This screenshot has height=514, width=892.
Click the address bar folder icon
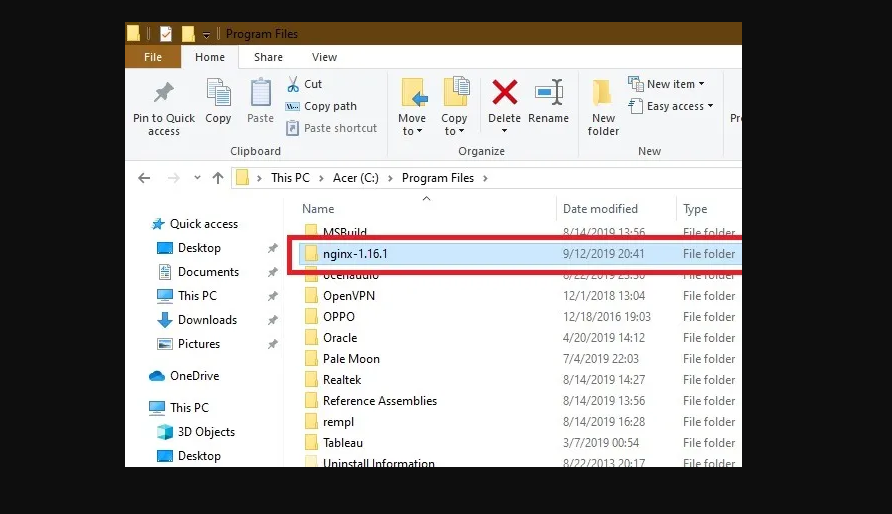point(242,177)
